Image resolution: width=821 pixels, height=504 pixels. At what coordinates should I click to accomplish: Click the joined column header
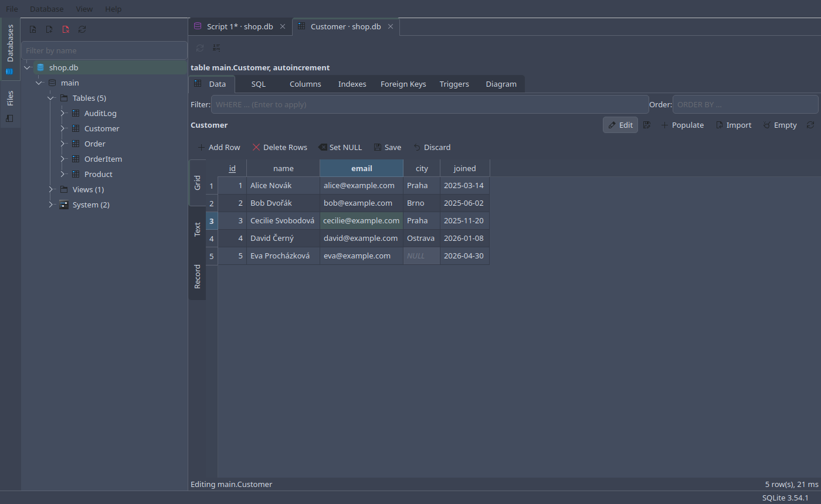[465, 168]
